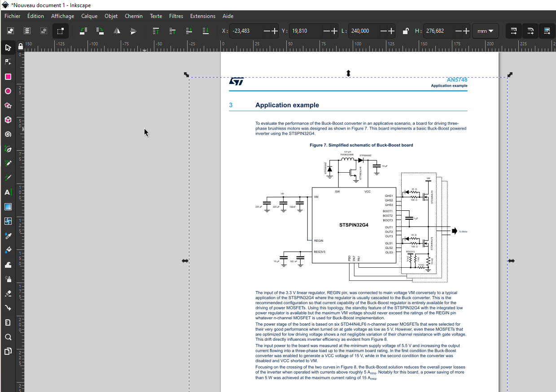The image size is (556, 392).
Task: Select the Selector arrow tool
Action: (x=8, y=48)
